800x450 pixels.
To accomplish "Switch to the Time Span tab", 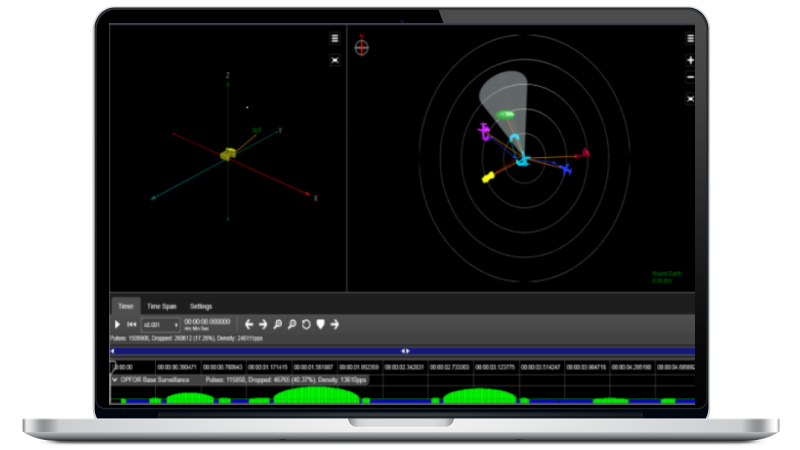I will [161, 306].
